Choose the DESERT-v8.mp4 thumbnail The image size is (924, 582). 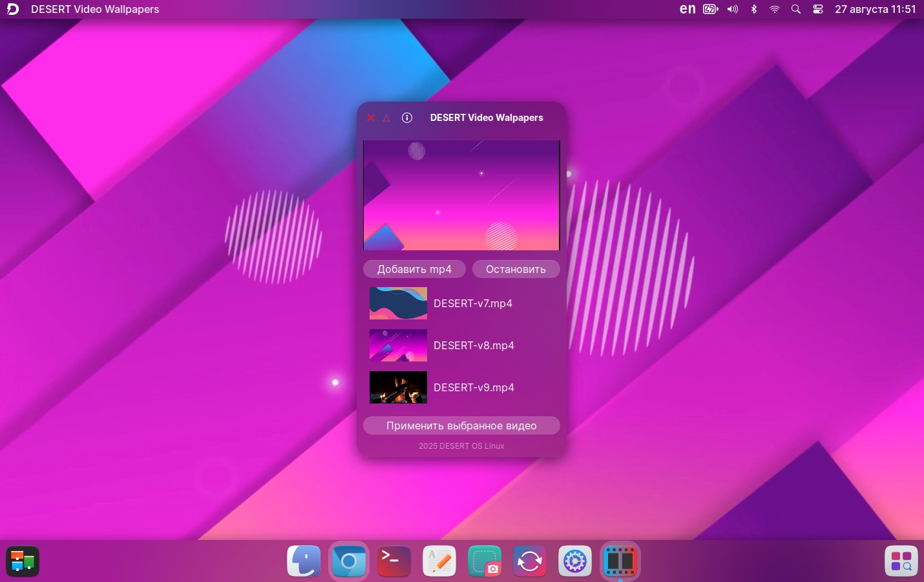tap(398, 345)
